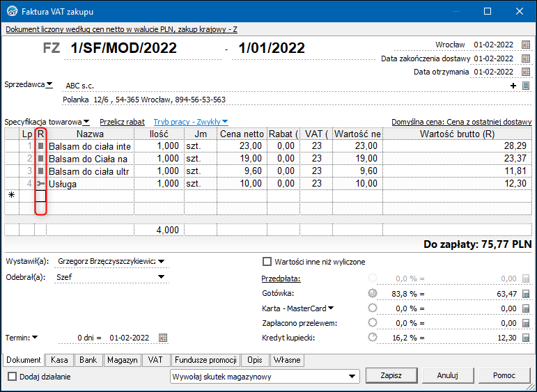Enable Dodaj działanie checkbox

13,377
